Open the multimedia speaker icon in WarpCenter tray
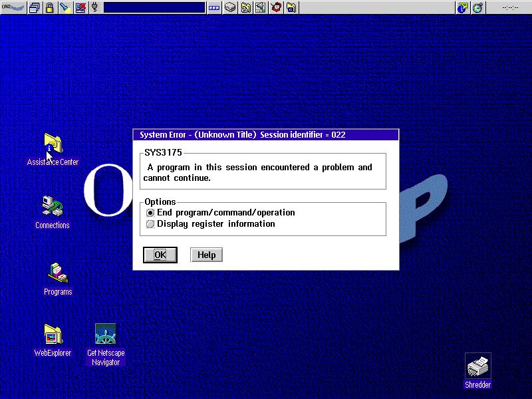Viewport: 532px width, 399px height. point(261,7)
